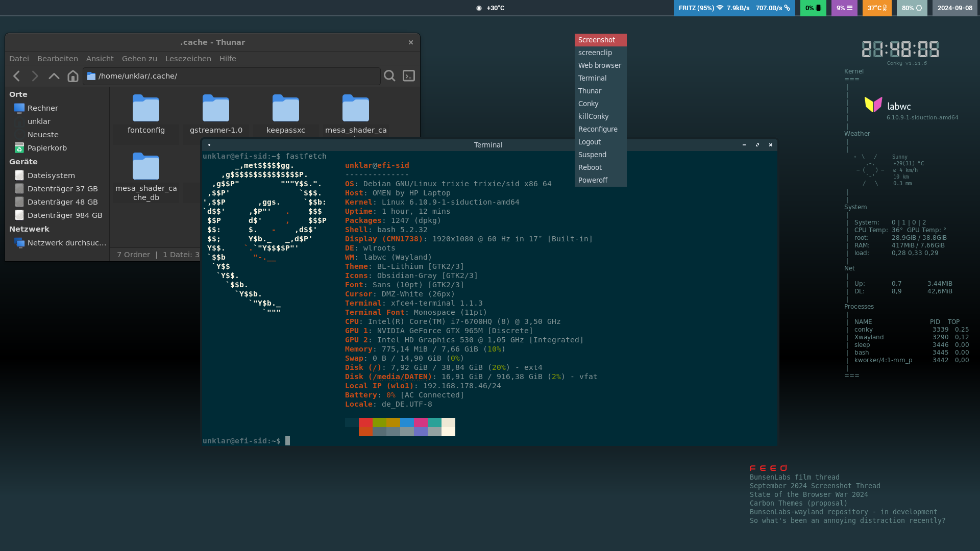Viewport: 980px width, 551px height.
Task: Click the terminal prompt cursor line
Action: pos(247,441)
